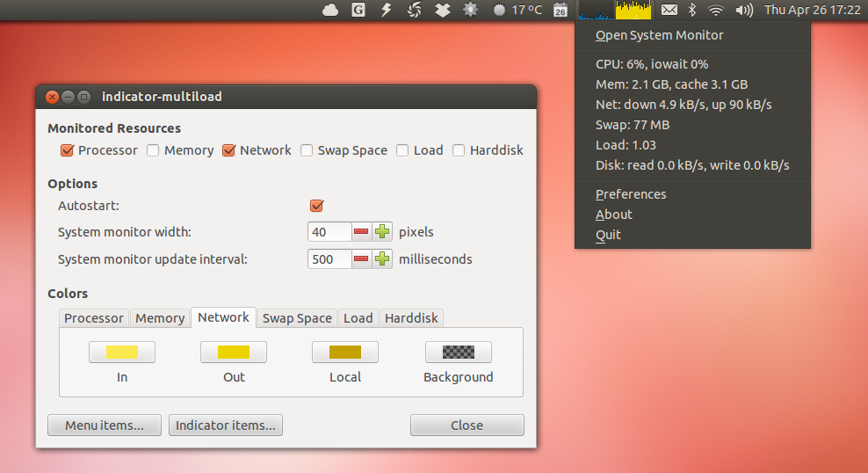Click the blue CPU graph in the panel
Image resolution: width=868 pixels, height=473 pixels.
coord(597,10)
